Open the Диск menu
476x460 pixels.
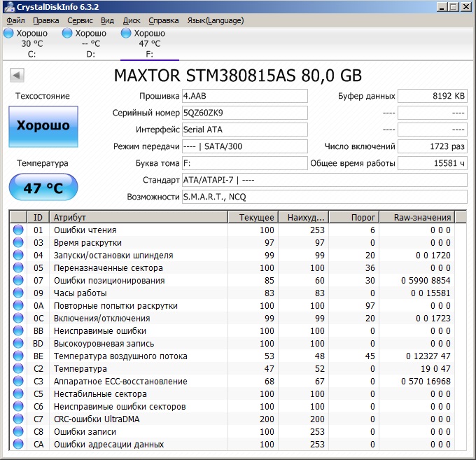coord(132,20)
